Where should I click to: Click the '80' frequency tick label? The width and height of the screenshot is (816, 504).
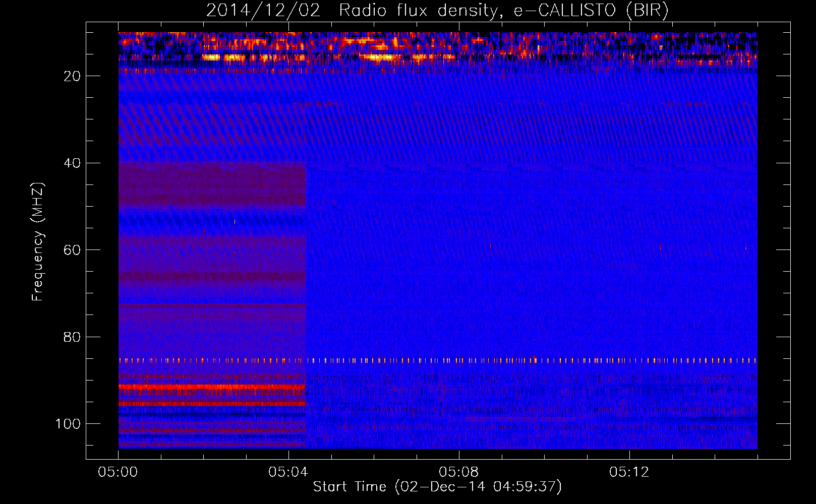[73, 337]
